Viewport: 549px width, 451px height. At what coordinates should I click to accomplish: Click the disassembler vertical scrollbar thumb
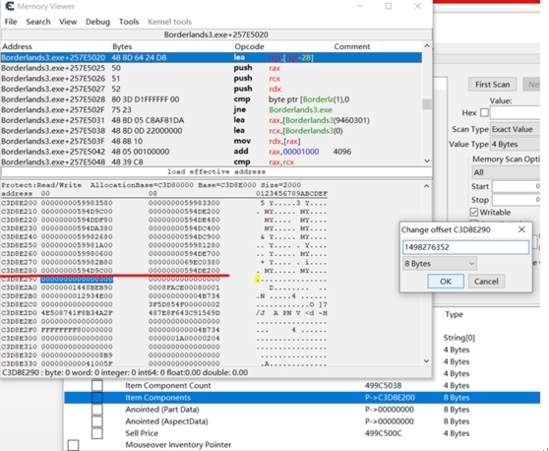[x=427, y=104]
